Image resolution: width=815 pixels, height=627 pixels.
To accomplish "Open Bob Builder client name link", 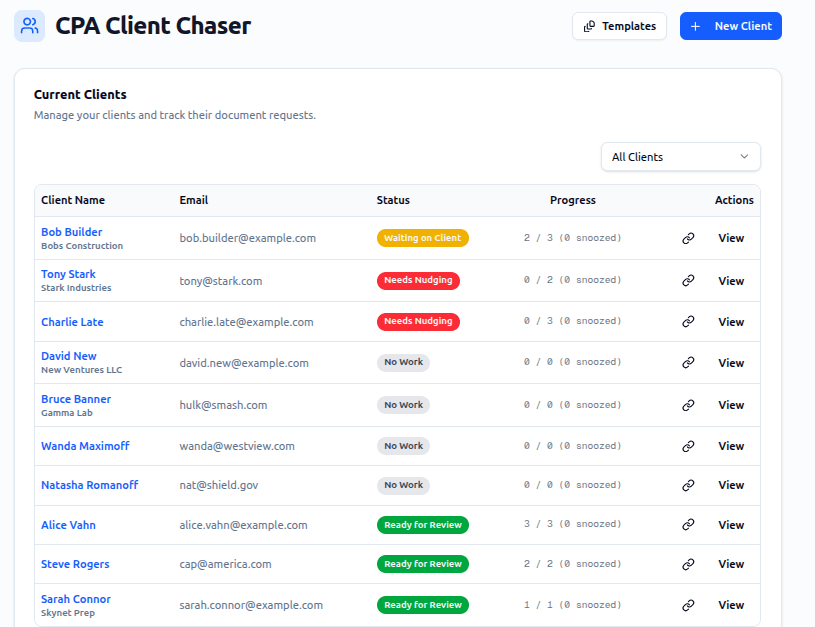I will coord(71,232).
